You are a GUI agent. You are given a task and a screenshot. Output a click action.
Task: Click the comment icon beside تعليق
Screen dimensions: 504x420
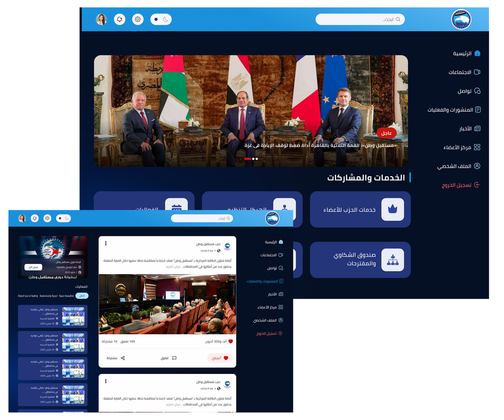174,358
